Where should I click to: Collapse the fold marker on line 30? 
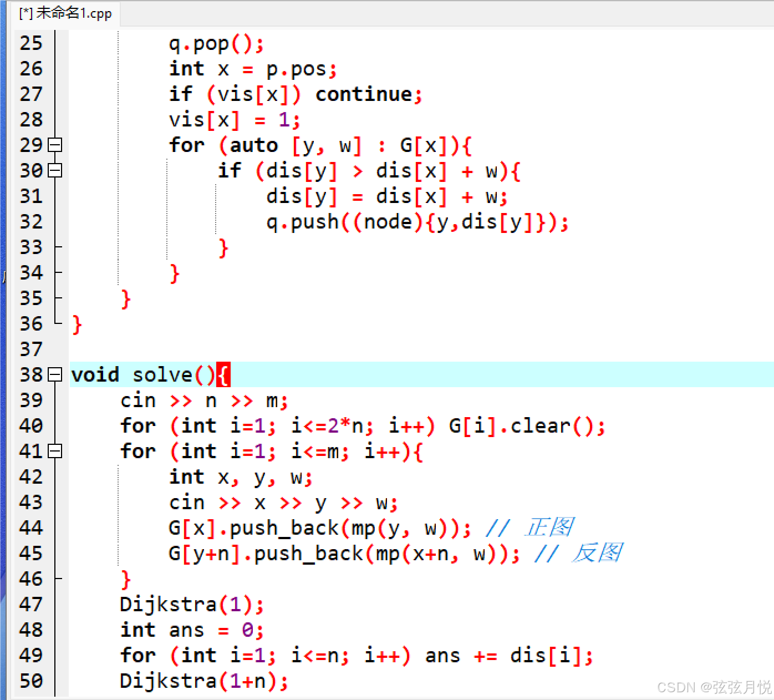coord(54,170)
